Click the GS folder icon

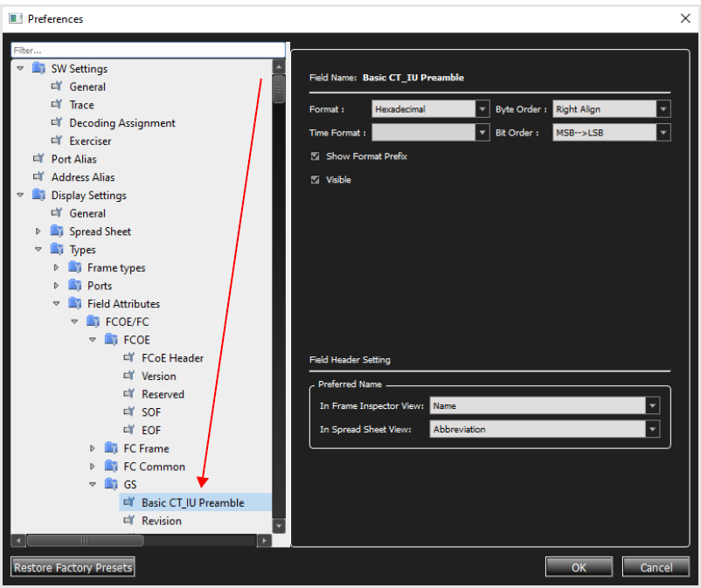[x=111, y=484]
